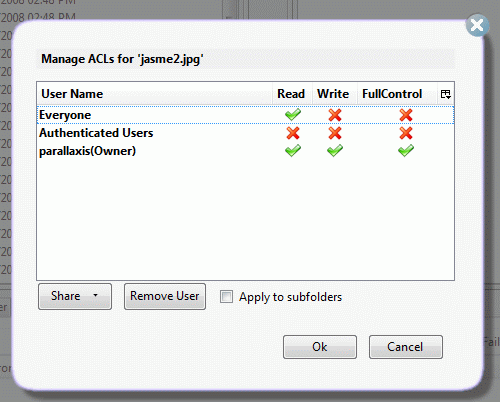Sort by Read column header
This screenshot has width=500, height=402.
tap(292, 94)
